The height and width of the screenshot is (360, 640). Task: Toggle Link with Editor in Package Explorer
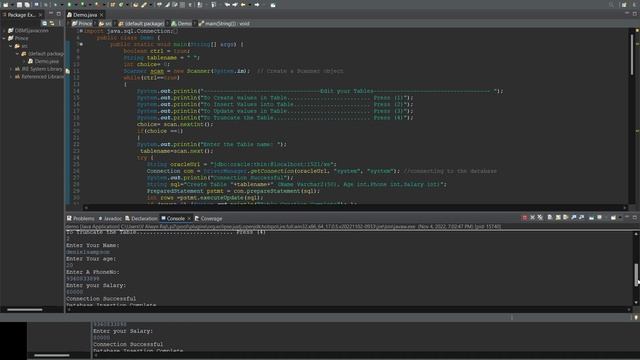click(52, 23)
